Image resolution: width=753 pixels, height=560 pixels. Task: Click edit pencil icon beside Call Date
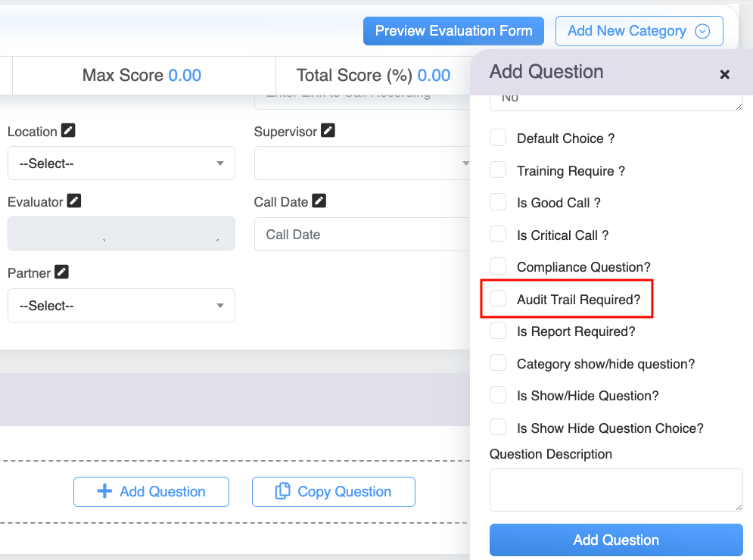(x=319, y=201)
